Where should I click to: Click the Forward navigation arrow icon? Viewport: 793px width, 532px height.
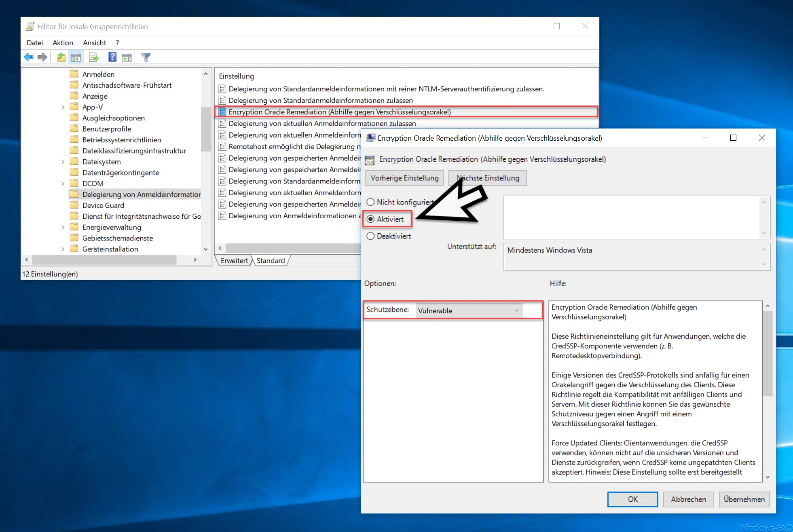click(x=42, y=57)
